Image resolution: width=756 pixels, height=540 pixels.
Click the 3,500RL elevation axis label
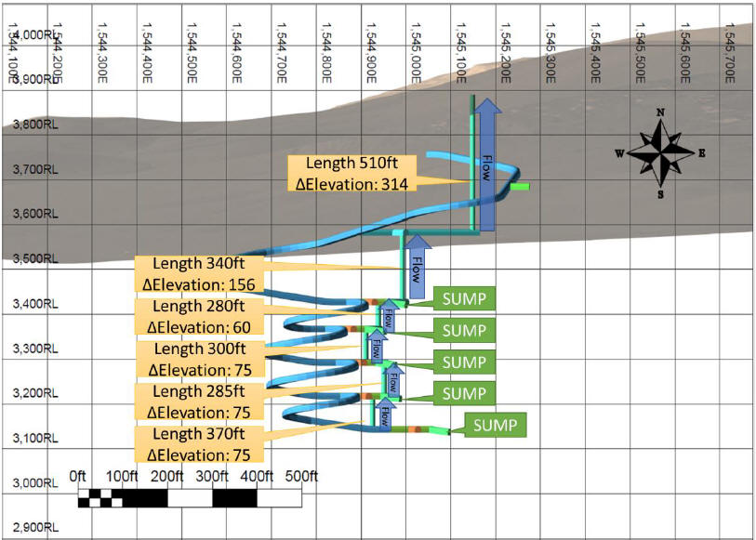tap(35, 258)
